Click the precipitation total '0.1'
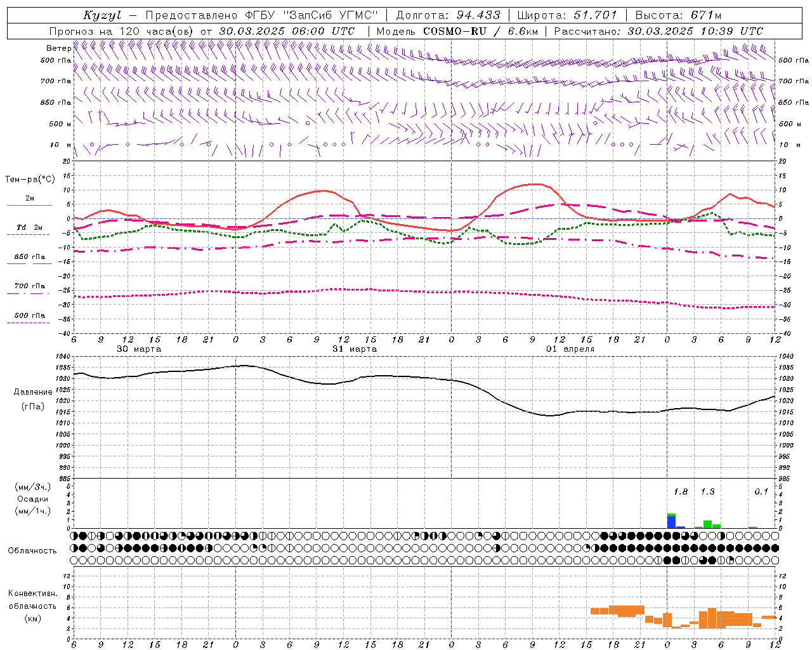The image size is (812, 650). [x=761, y=492]
